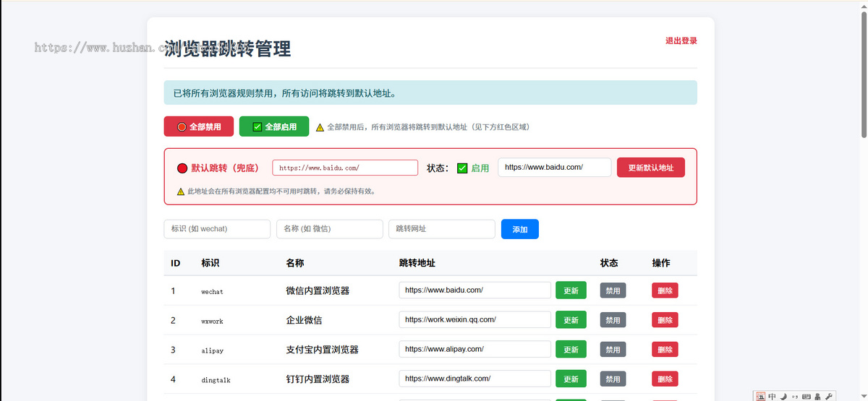Click the 浏览器跳转管理 page heading

point(228,49)
